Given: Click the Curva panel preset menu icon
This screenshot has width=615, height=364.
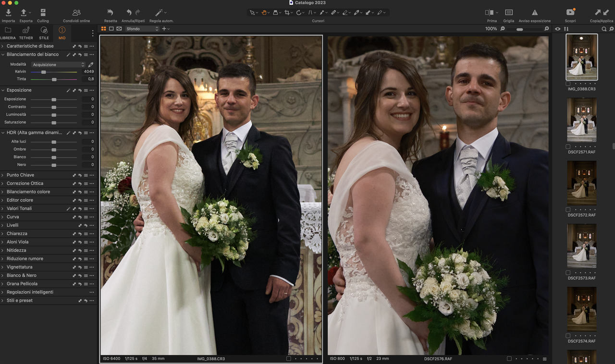Looking at the screenshot, I should [x=86, y=217].
